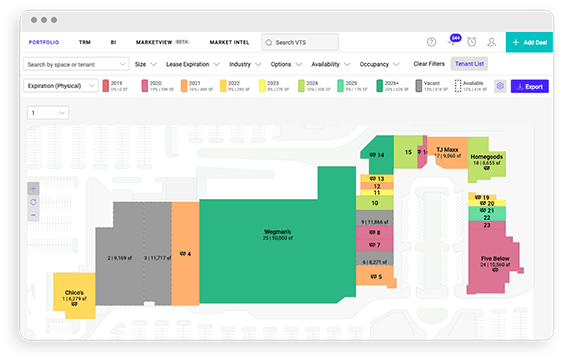The width and height of the screenshot is (564, 360).
Task: Focus the Search VTS field
Action: (300, 42)
